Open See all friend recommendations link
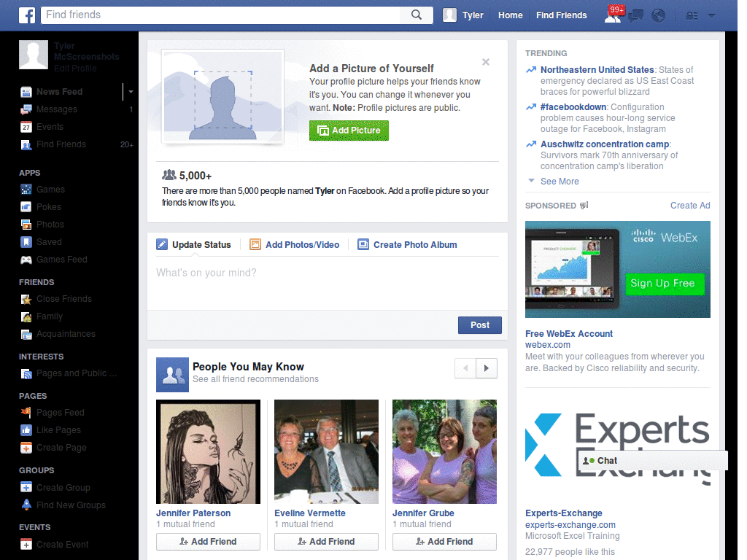The image size is (747, 560). pyautogui.click(x=256, y=379)
